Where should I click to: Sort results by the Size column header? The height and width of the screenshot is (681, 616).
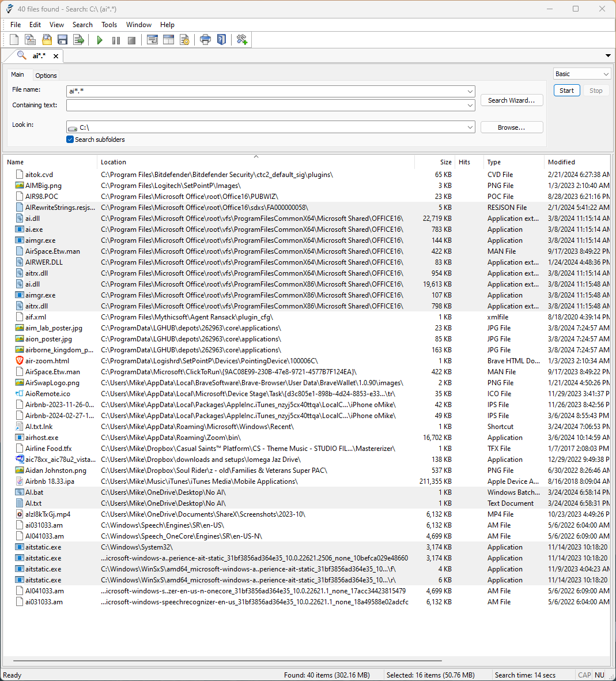445,162
